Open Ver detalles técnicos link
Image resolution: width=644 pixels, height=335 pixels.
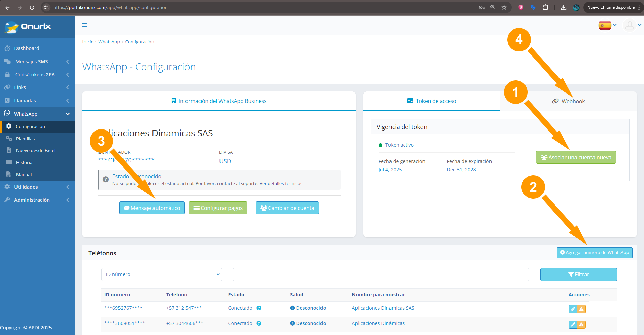click(281, 184)
